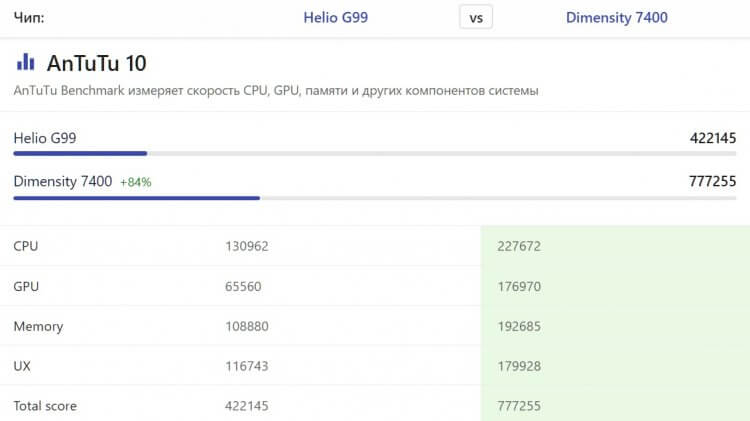Click the AnTuTu bar chart icon
Screen dimensions: 750x421
[x=26, y=62]
